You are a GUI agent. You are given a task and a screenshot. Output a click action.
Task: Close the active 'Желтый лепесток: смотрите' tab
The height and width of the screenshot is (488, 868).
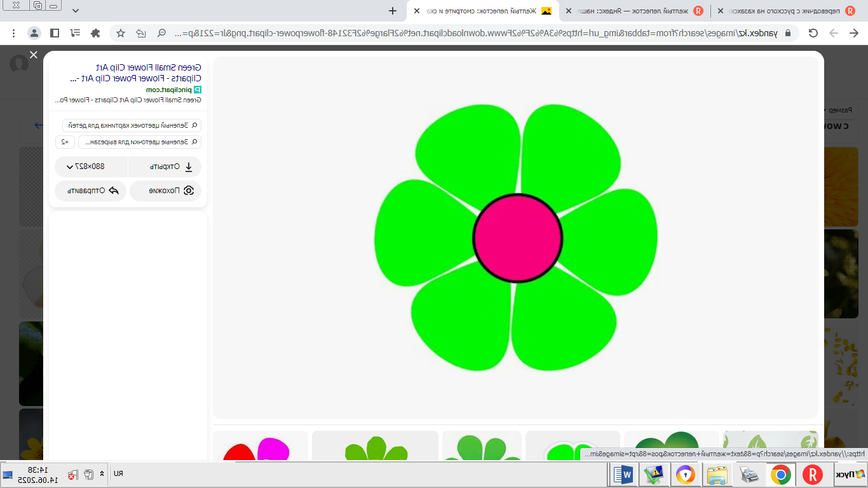pyautogui.click(x=417, y=11)
